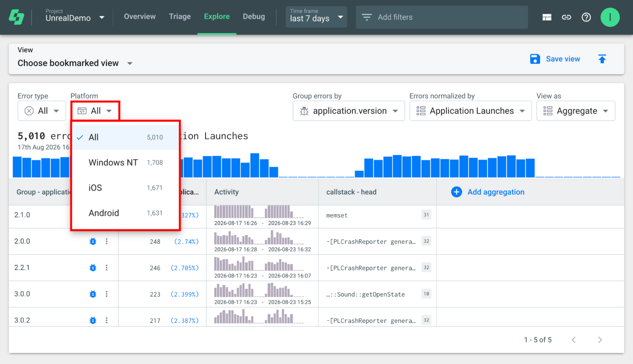
Task: Open more options for version 2.0.0
Action: click(107, 241)
